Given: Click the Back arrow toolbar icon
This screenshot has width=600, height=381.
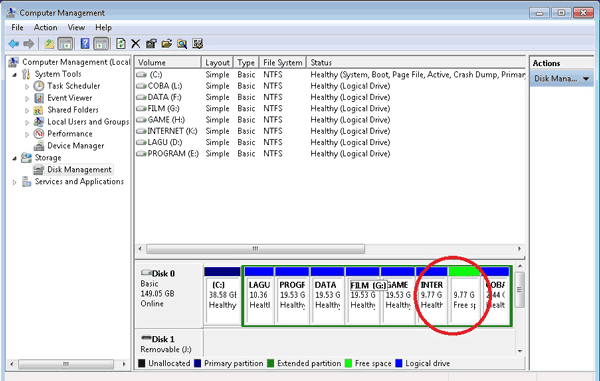Looking at the screenshot, I should (14, 44).
